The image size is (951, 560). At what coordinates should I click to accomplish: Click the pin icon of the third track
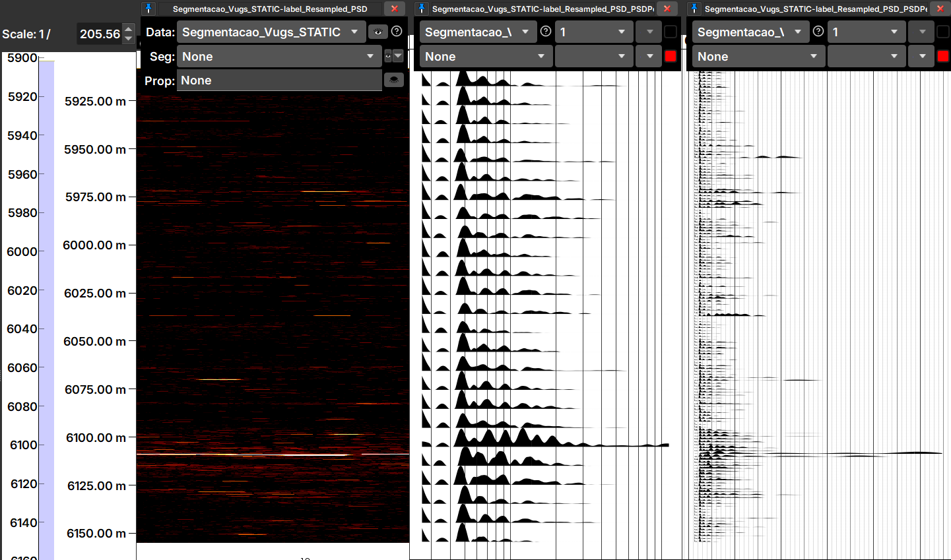click(x=694, y=9)
